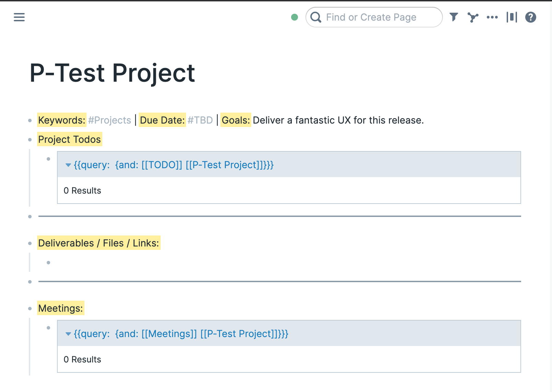Click 0 Results under the TODO query
Viewport: 552px width, 392px height.
(82, 191)
